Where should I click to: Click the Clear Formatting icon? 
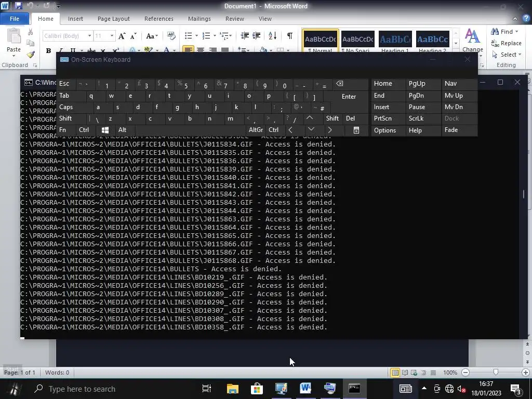click(171, 36)
